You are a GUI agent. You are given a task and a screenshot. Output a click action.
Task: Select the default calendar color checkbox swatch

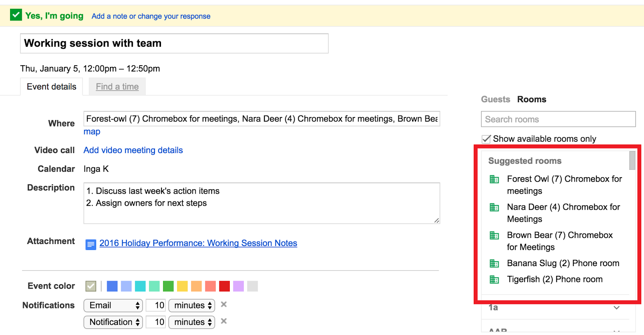pos(91,286)
